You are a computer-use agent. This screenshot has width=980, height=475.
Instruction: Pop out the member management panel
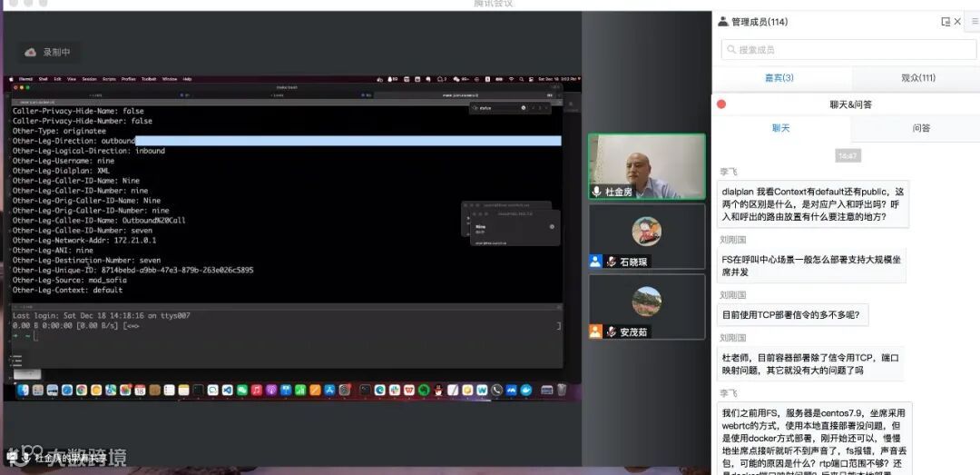point(946,22)
